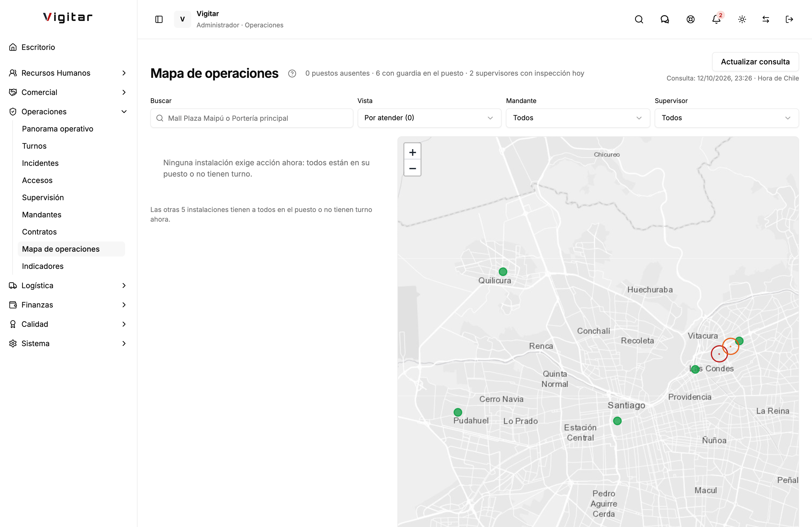Open the Turnos page
Screen dimensions: 812x527
[71, 146]
